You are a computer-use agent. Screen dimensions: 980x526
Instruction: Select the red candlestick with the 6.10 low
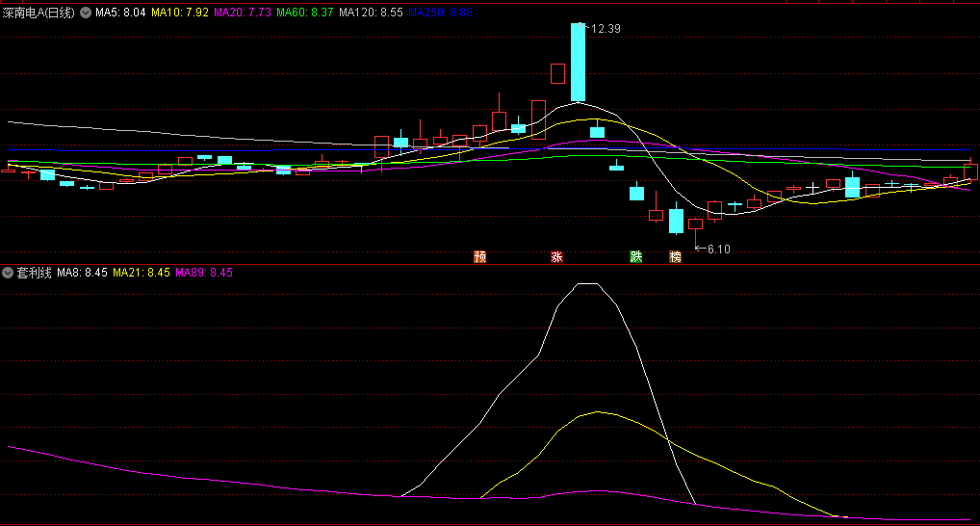coord(696,231)
